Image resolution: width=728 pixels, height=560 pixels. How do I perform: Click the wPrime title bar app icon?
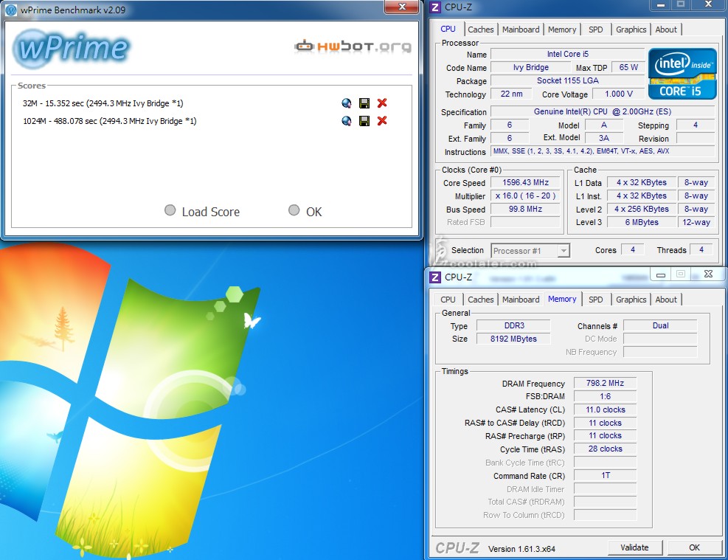(x=10, y=10)
